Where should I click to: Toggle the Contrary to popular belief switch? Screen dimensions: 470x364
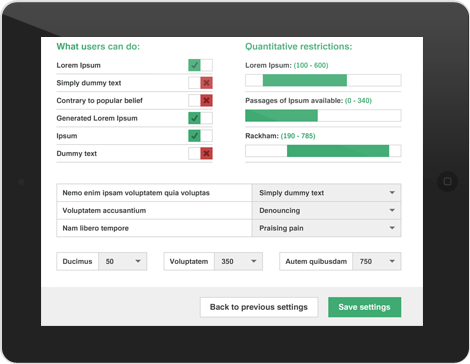[x=200, y=100]
